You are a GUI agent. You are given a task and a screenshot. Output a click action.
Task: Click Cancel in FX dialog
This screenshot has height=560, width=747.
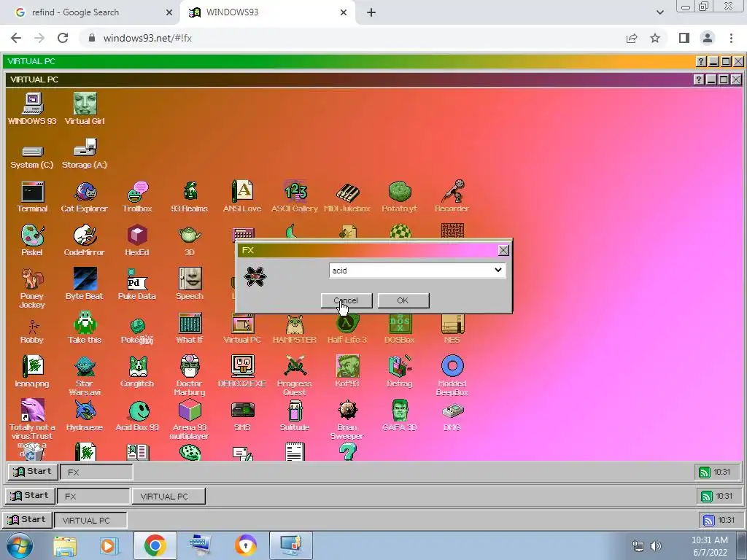point(347,300)
